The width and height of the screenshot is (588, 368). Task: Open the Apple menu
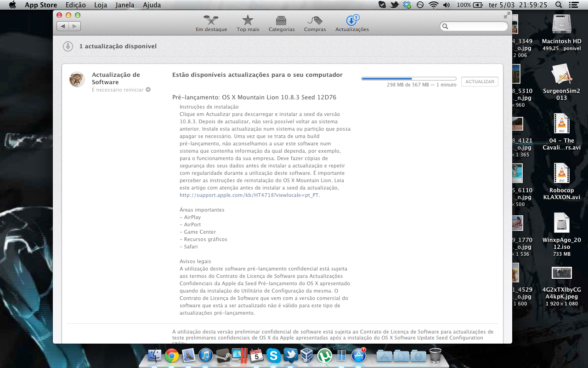pos(12,5)
